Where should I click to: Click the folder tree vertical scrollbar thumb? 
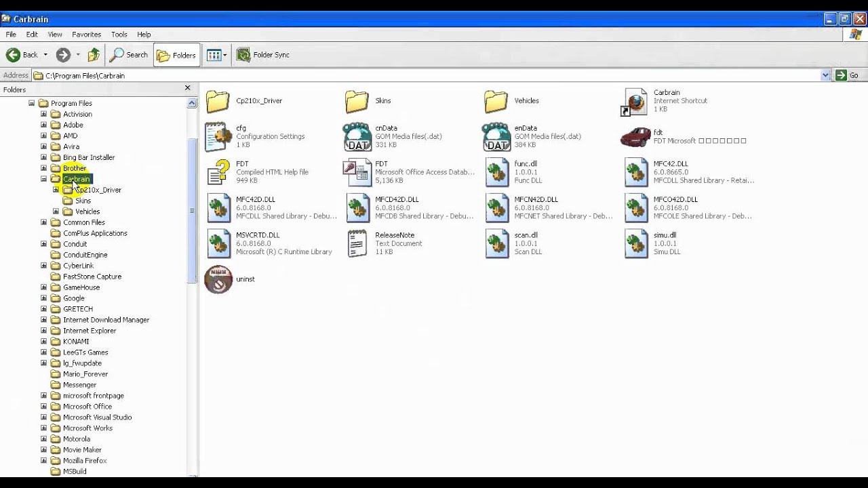192,210
